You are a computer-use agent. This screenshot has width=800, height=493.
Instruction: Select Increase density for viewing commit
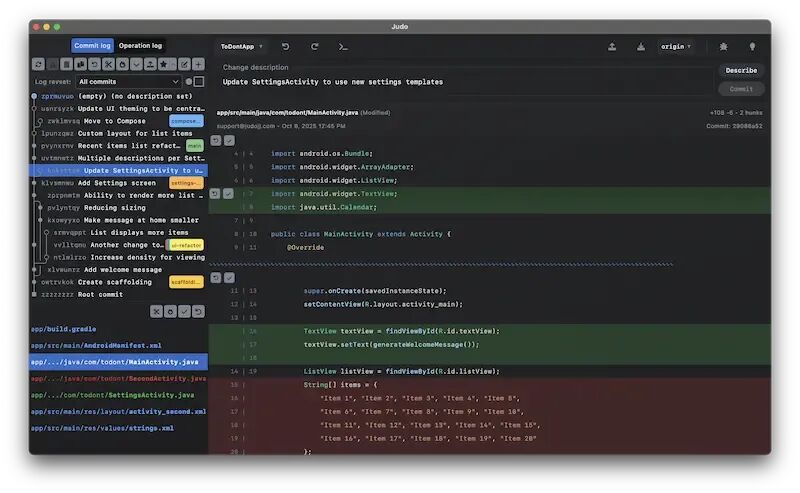pos(119,257)
